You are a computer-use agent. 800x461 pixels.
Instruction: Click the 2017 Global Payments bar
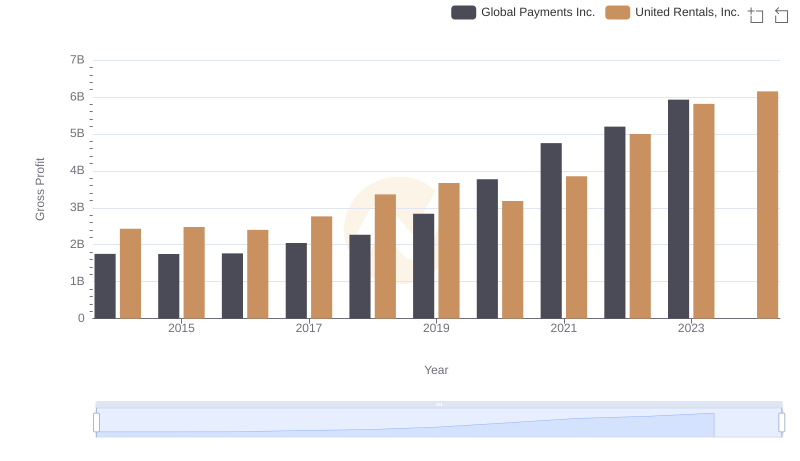[296, 280]
